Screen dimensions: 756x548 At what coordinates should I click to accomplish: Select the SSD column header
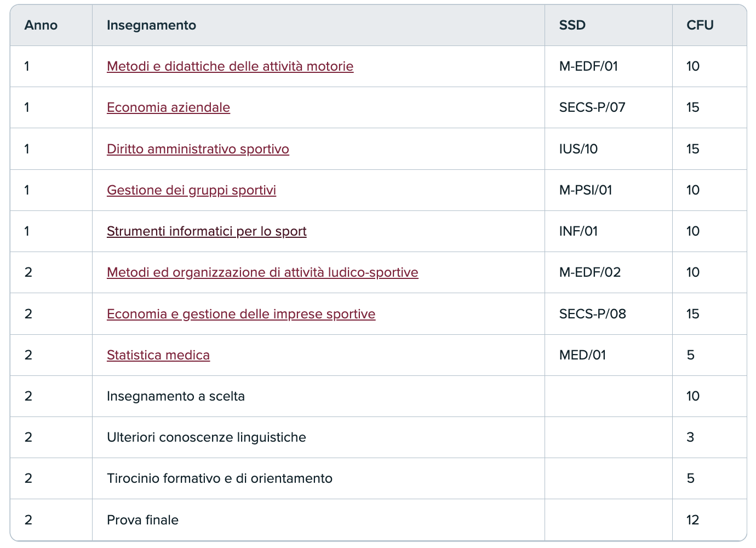coord(572,25)
